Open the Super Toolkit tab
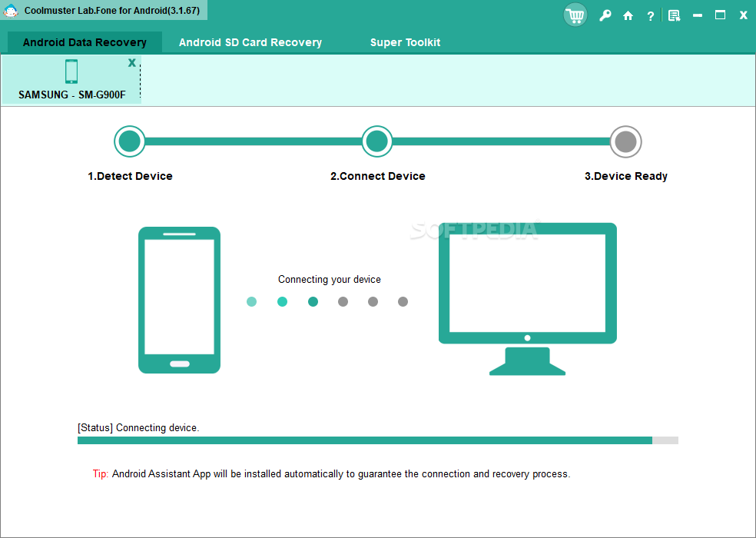This screenshot has height=538, width=756. tap(405, 42)
